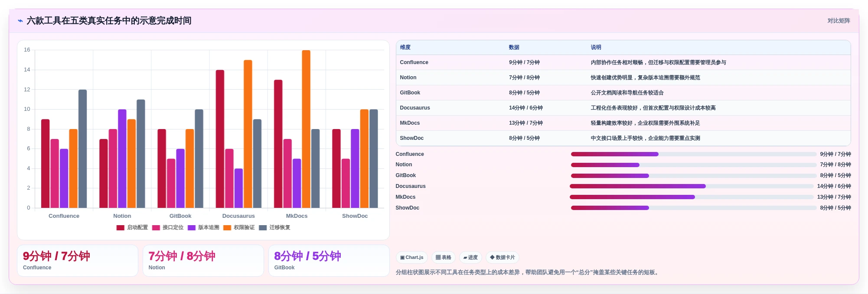Click the GitBook progress bar

click(x=694, y=176)
